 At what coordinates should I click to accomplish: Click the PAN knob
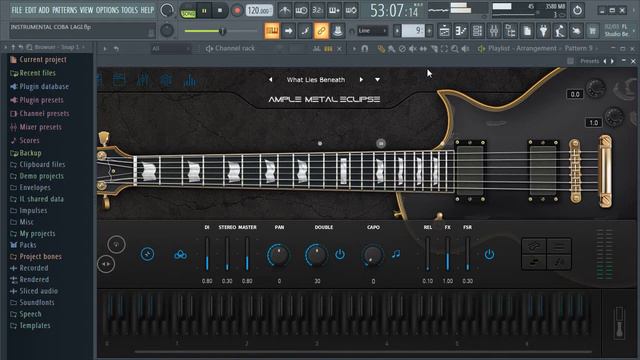pos(279,255)
